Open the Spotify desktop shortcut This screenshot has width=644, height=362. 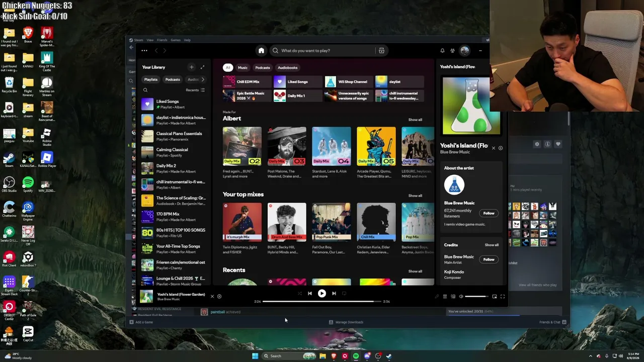click(28, 184)
